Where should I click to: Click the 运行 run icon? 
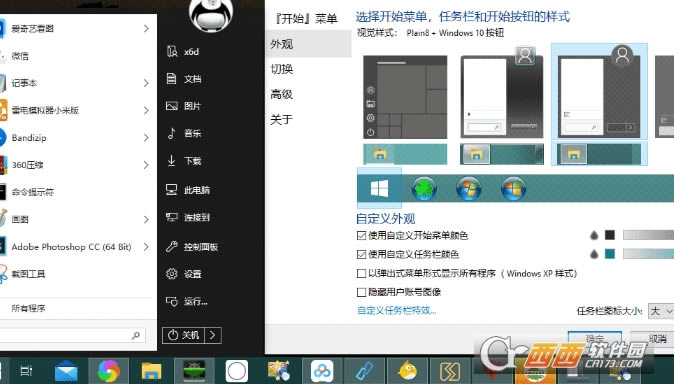tap(172, 301)
